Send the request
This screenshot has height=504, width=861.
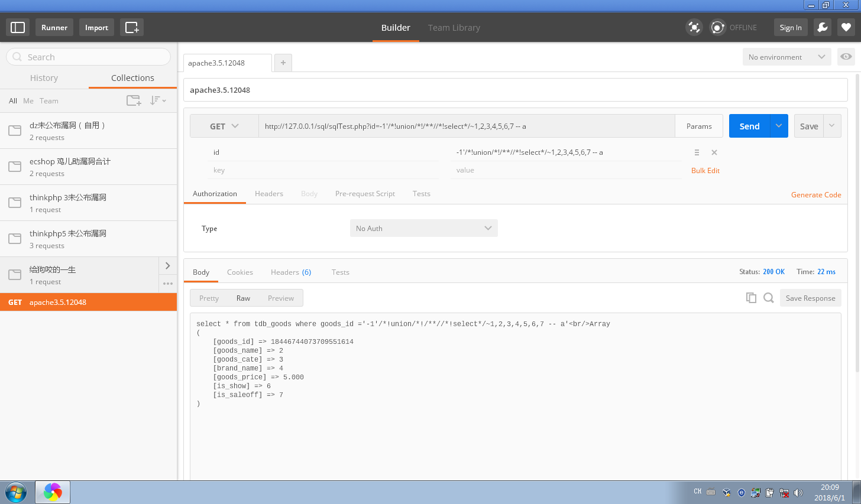tap(749, 126)
